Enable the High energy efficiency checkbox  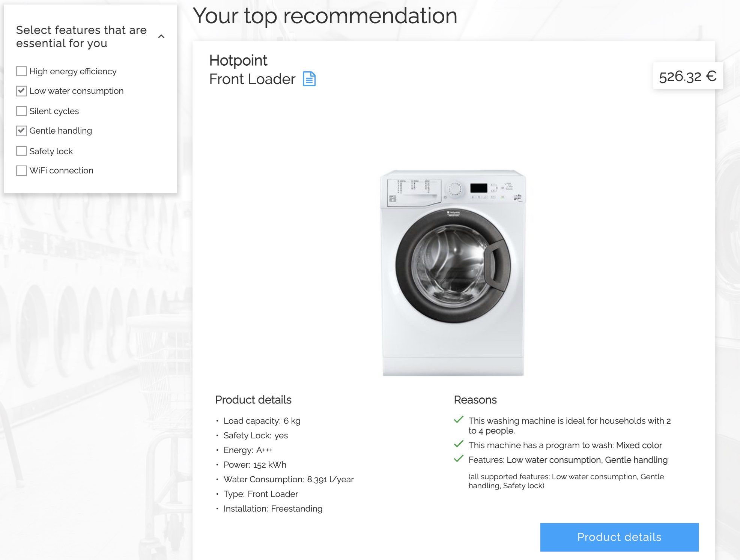(21, 71)
